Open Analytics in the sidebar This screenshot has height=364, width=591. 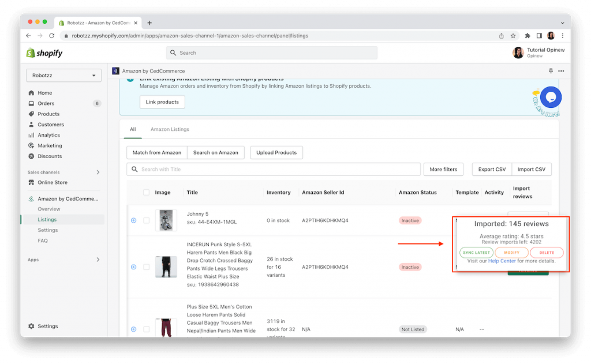click(x=48, y=135)
